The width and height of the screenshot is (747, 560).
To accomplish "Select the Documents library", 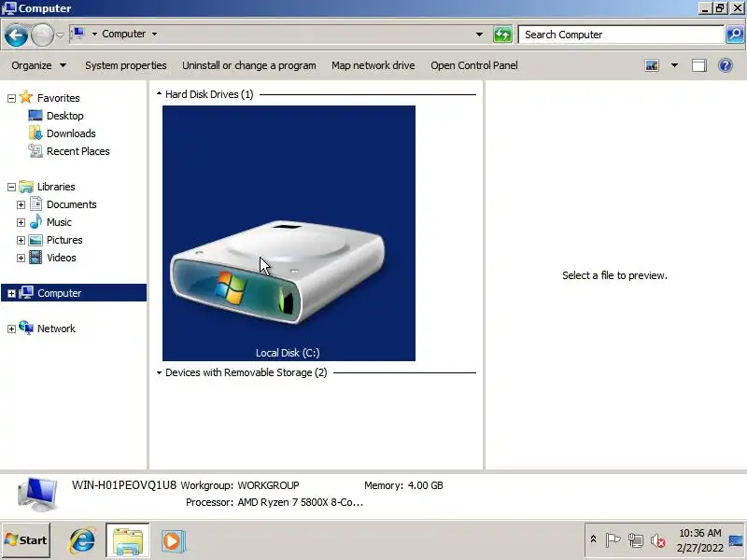I will 72,204.
